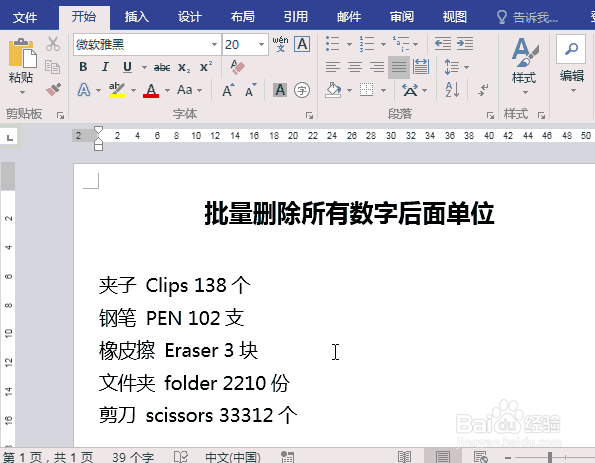Expand bullets list dropdown arrow
Image resolution: width=595 pixels, height=463 pixels.
(x=349, y=44)
